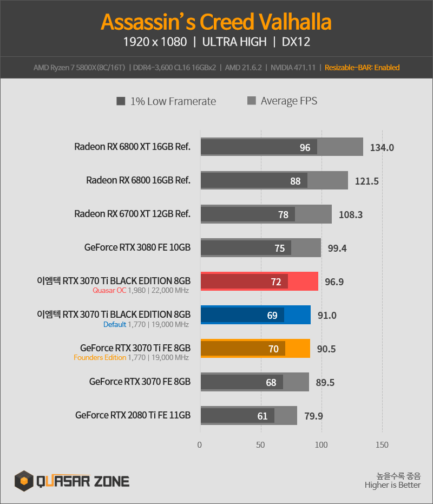
Task: Click the GeForce RTX 2080 Ti bar
Action: (x=249, y=415)
